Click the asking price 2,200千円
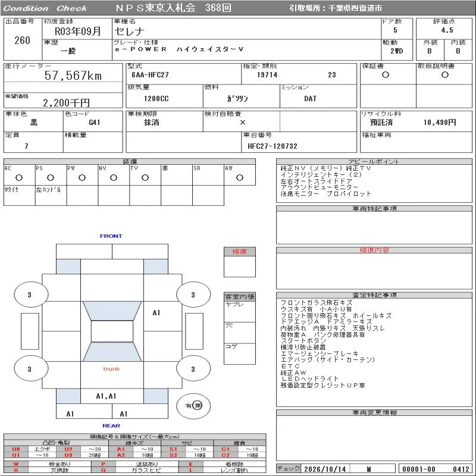Screen dimensions: 476x476 point(67,103)
